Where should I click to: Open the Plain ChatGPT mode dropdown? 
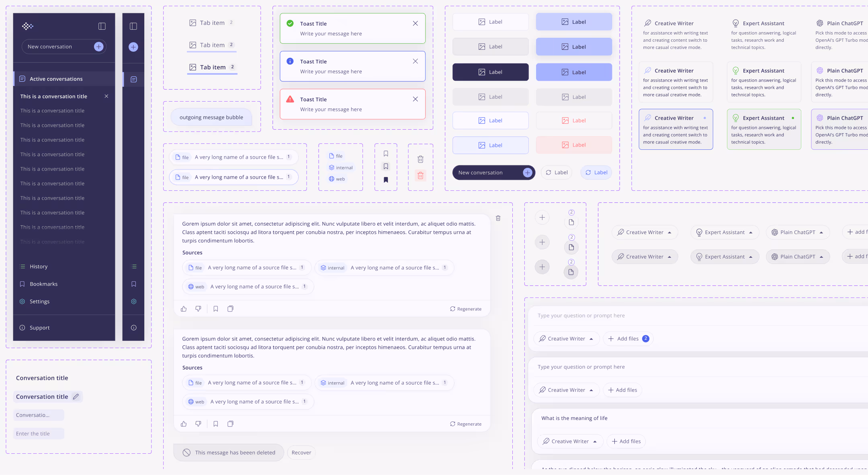coord(798,232)
